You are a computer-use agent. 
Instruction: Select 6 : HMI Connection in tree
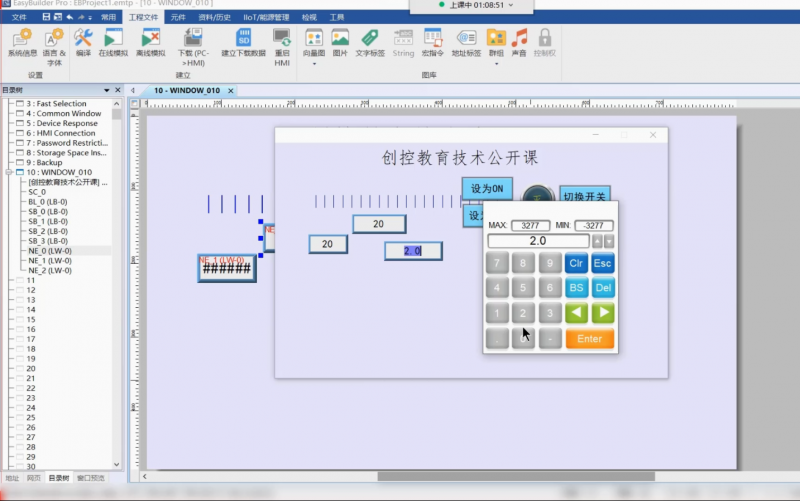(61, 133)
